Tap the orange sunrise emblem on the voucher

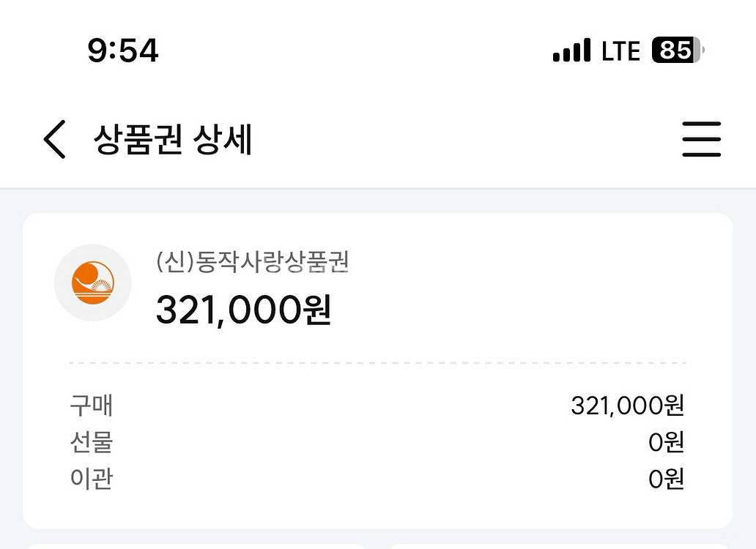click(x=92, y=283)
